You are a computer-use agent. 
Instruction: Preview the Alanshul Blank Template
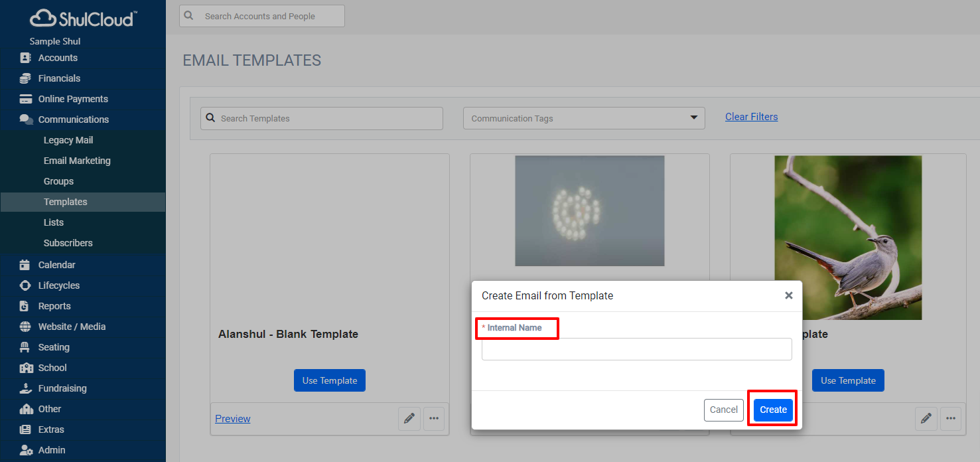click(x=232, y=418)
